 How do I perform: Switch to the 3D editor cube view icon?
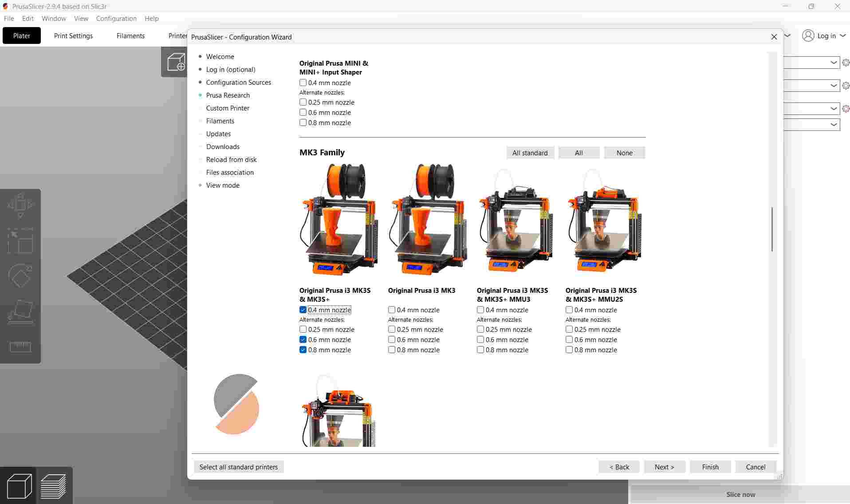coord(19,486)
